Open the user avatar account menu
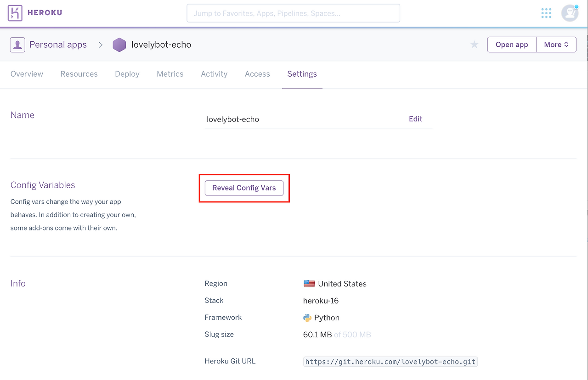 point(570,13)
